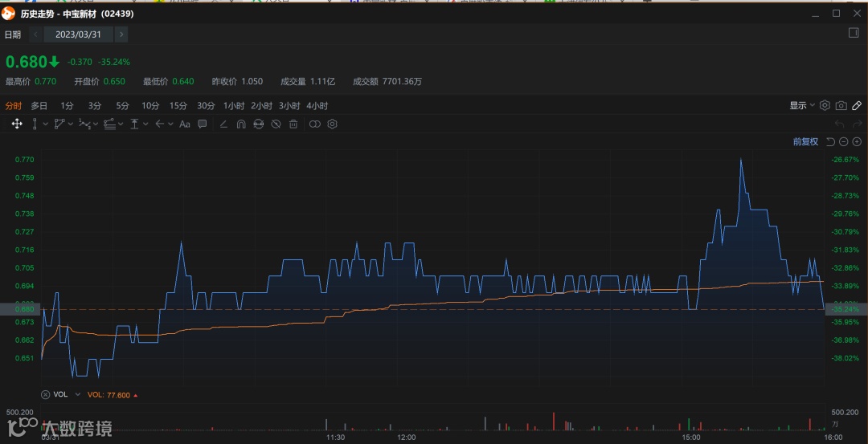The image size is (868, 444).
Task: Select the Aa text annotation tool
Action: pos(185,124)
